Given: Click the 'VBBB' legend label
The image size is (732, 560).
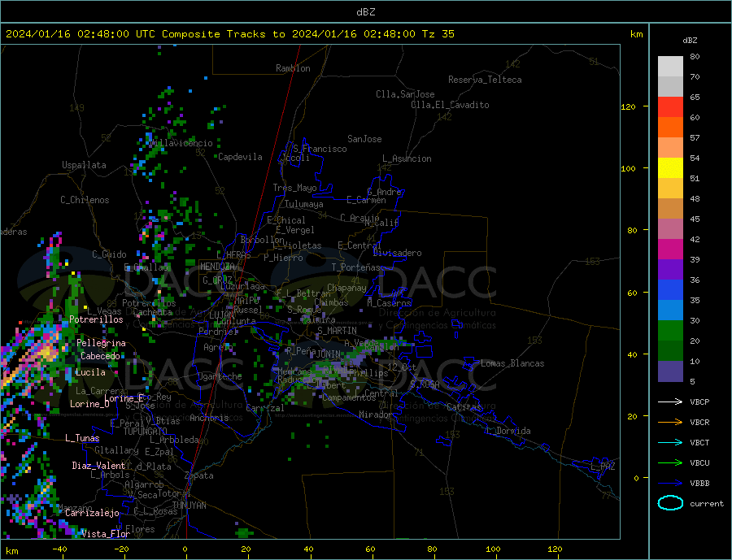Looking at the screenshot, I should pos(699,484).
